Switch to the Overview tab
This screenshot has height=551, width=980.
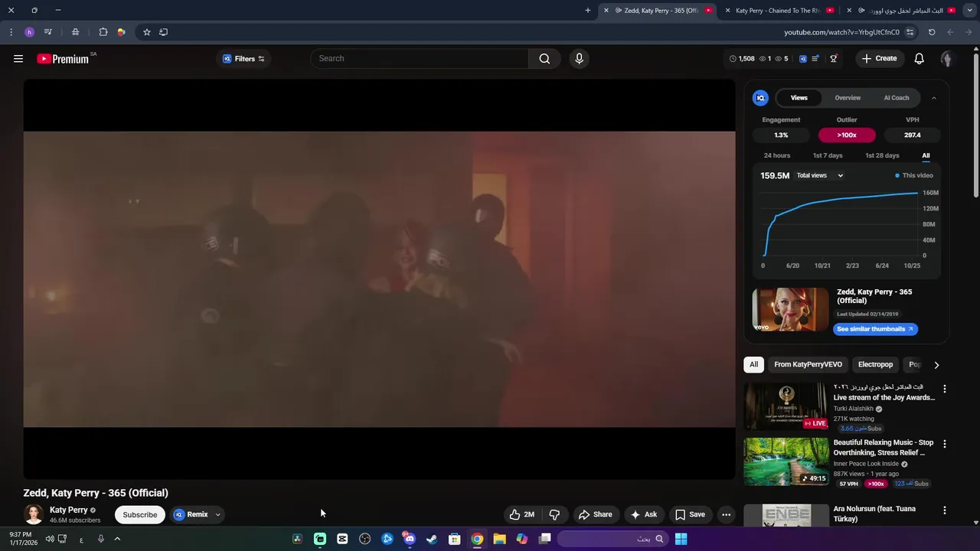[x=848, y=98]
